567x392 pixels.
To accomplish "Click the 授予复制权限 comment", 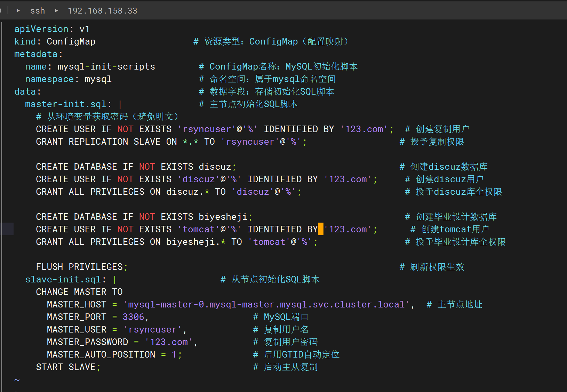I will 432,142.
